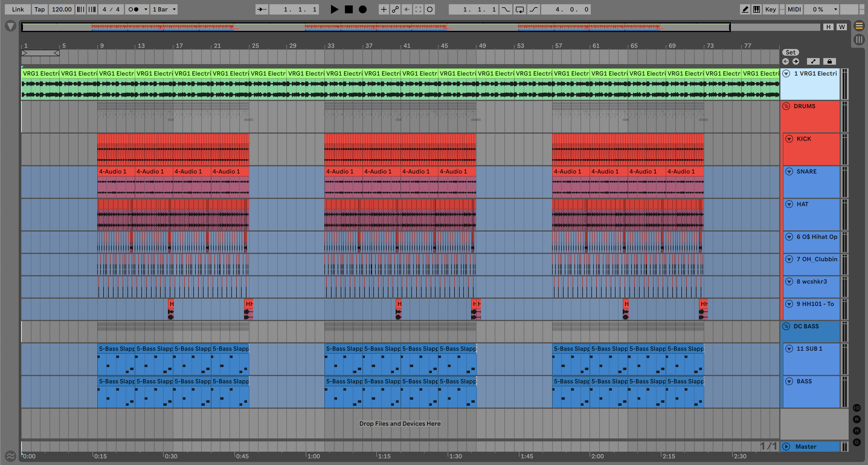Unfold the 1 VRG1 Electri track
Screen dimensions: 868x465
coord(786,73)
